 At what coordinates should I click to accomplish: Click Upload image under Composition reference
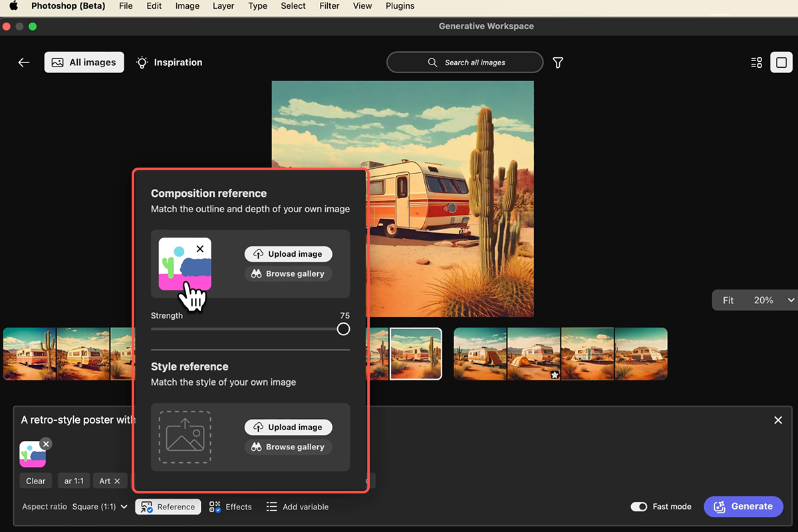[x=288, y=253]
